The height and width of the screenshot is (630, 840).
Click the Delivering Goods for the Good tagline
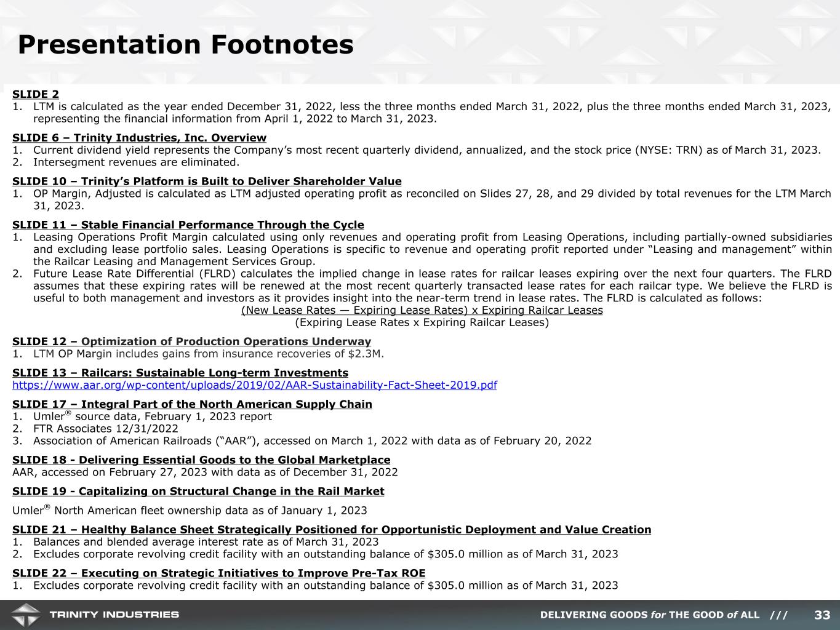click(649, 615)
